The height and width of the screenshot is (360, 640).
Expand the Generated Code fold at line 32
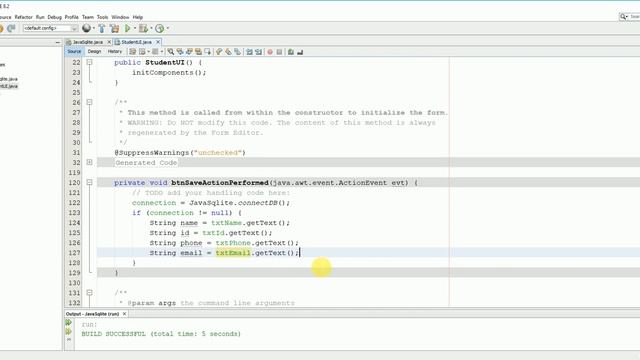(x=89, y=162)
